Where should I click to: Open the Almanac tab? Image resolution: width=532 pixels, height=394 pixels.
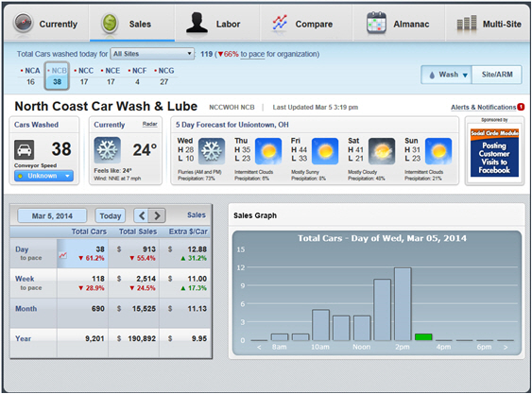click(399, 24)
